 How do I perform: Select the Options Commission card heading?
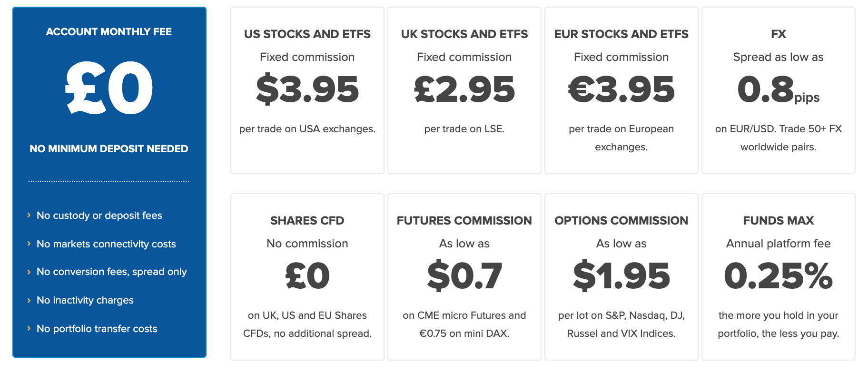pos(621,221)
